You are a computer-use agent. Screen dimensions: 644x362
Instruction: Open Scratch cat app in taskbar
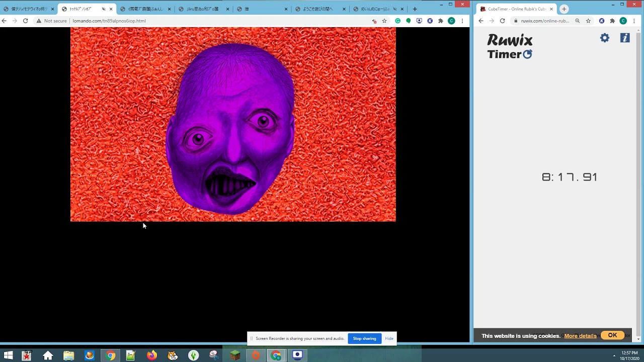click(173, 355)
